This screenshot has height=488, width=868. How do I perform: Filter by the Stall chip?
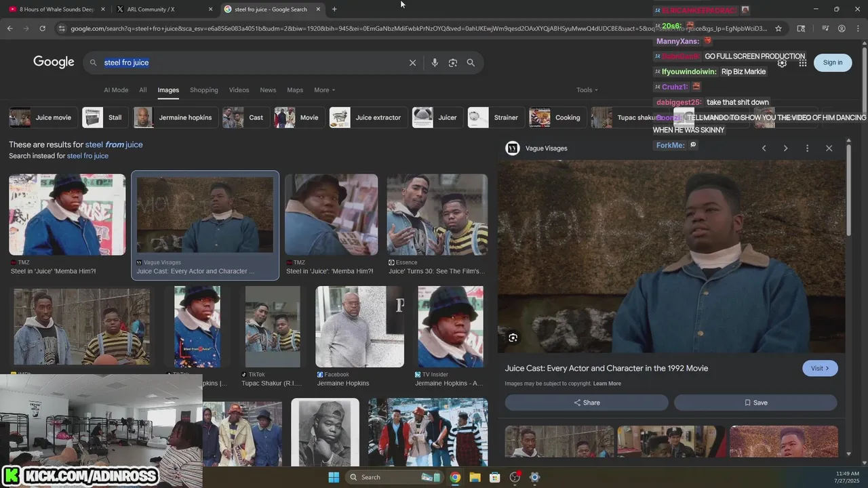pyautogui.click(x=105, y=117)
